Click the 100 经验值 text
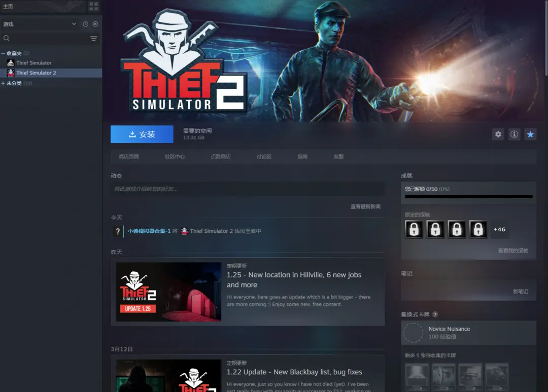This screenshot has height=392, width=548. (442, 336)
